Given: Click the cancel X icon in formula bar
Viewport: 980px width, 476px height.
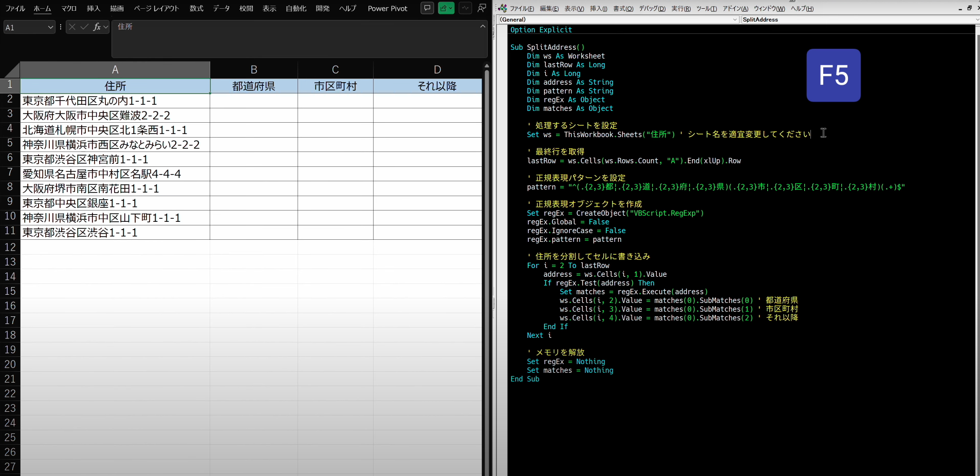Looking at the screenshot, I should click(x=72, y=27).
